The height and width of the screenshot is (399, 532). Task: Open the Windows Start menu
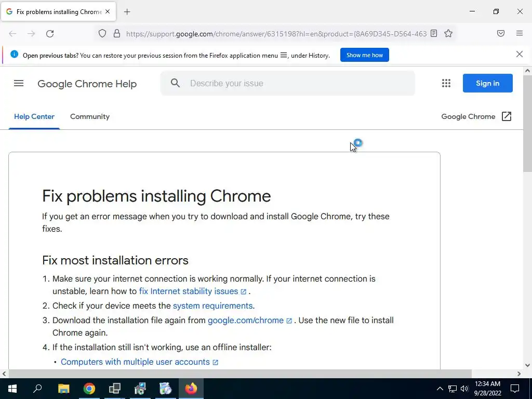coord(12,389)
